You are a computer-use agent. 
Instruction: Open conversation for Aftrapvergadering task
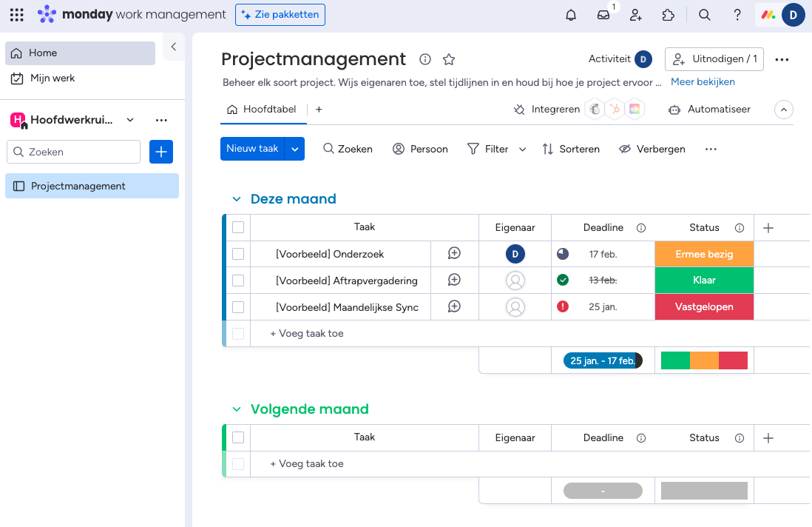[x=454, y=280]
